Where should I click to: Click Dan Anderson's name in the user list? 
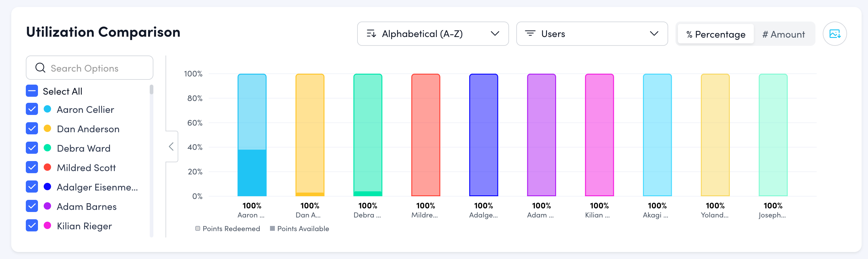[x=87, y=129]
